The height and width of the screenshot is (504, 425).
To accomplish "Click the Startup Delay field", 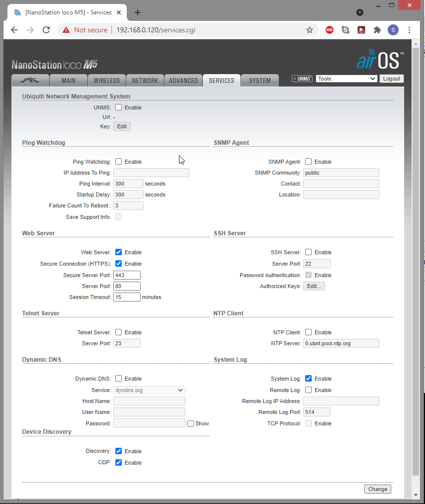I will [129, 195].
